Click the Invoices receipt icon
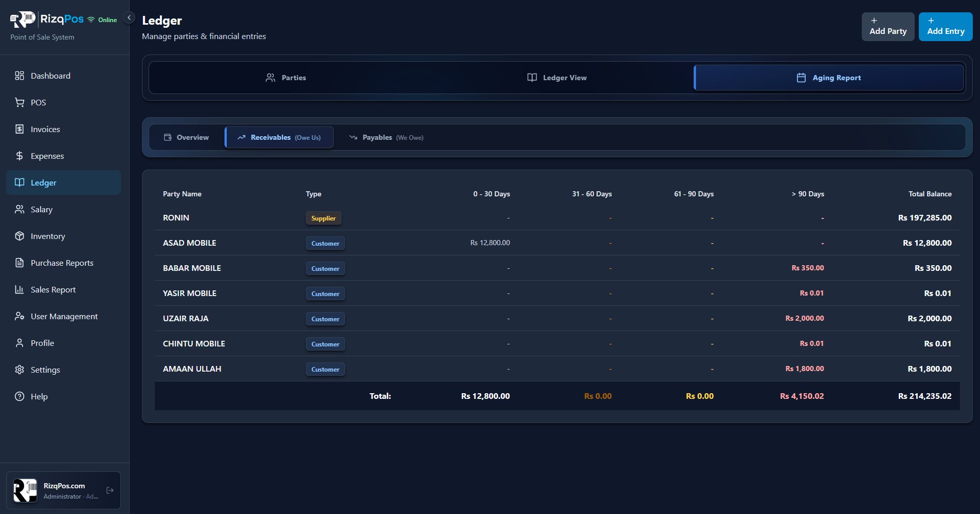The image size is (980, 514). pyautogui.click(x=20, y=129)
